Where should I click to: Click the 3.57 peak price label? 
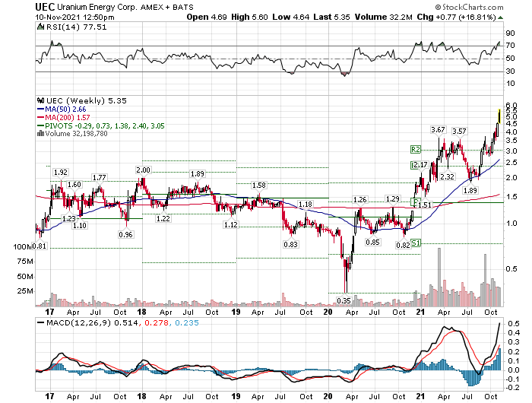(x=459, y=131)
